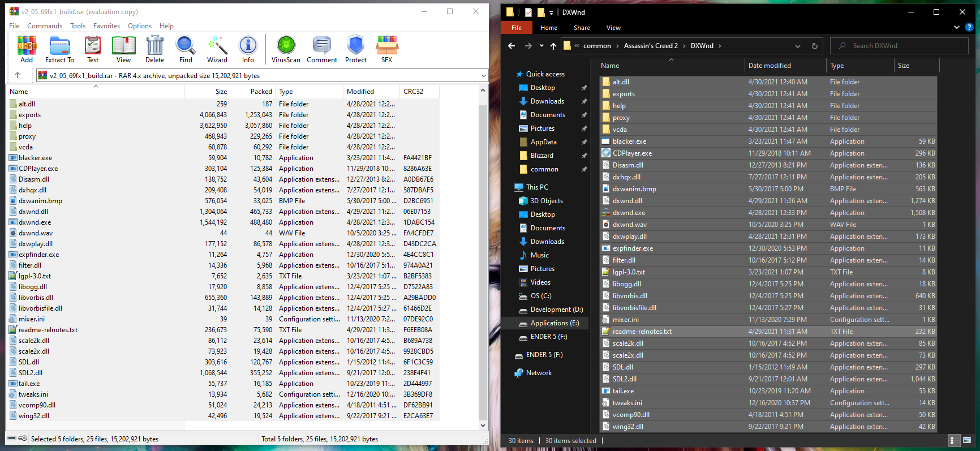Click the Delete trash icon

click(154, 49)
